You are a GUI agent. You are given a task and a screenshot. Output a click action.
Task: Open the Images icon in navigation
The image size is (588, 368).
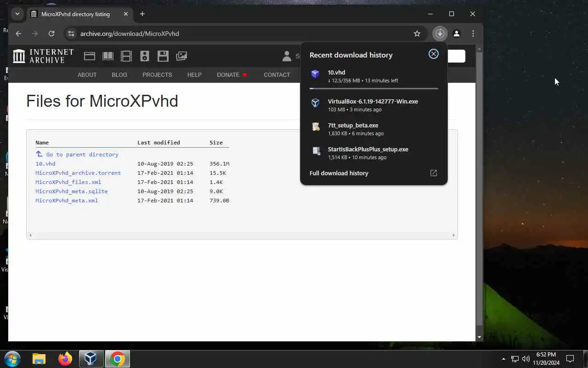coord(181,56)
